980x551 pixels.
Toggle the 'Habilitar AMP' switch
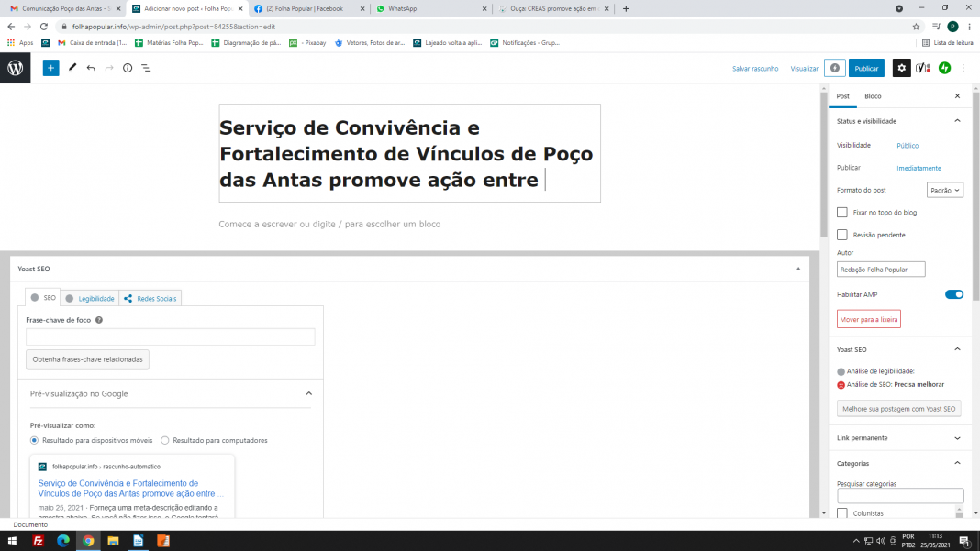[954, 294]
